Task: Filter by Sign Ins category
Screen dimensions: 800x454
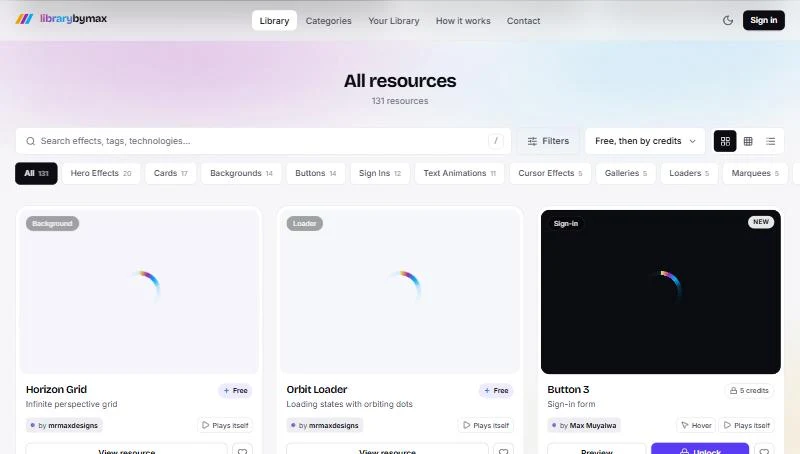Action: (x=380, y=173)
